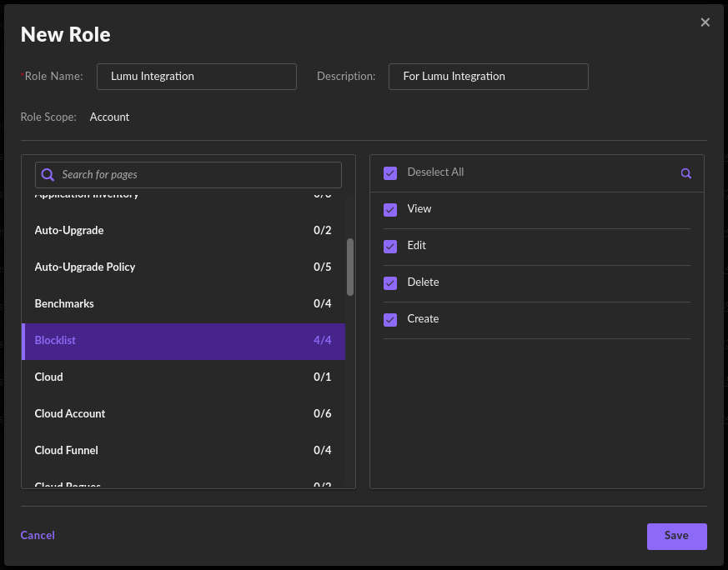The height and width of the screenshot is (570, 728).
Task: Click the Role Name input field
Action: pos(197,77)
